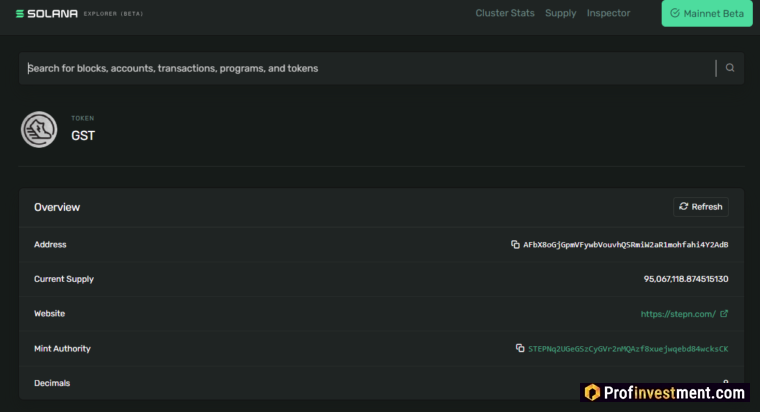Image resolution: width=760 pixels, height=412 pixels.
Task: Click external link icon beside stepn.com
Action: (x=724, y=314)
